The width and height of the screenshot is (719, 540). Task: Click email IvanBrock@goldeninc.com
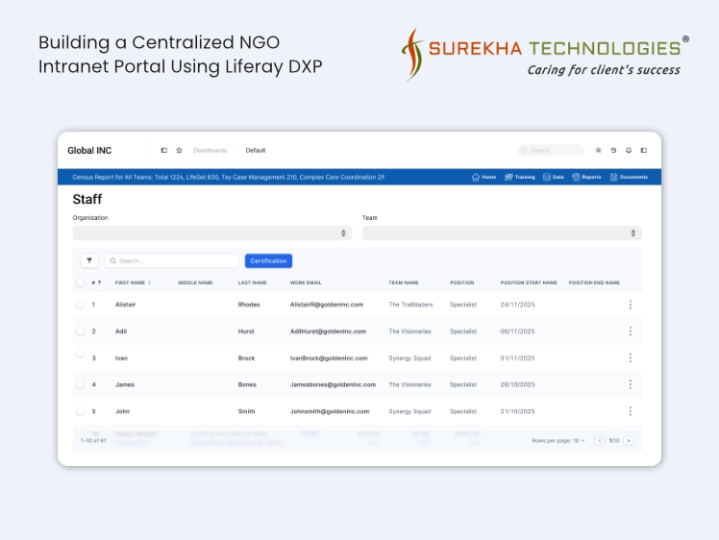click(329, 358)
